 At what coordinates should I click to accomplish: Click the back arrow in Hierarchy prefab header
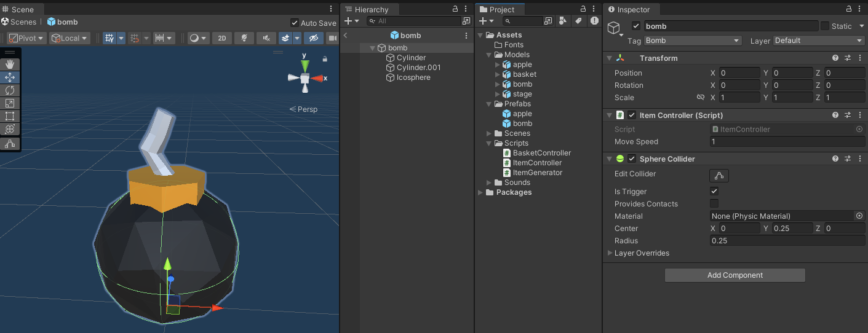[346, 36]
